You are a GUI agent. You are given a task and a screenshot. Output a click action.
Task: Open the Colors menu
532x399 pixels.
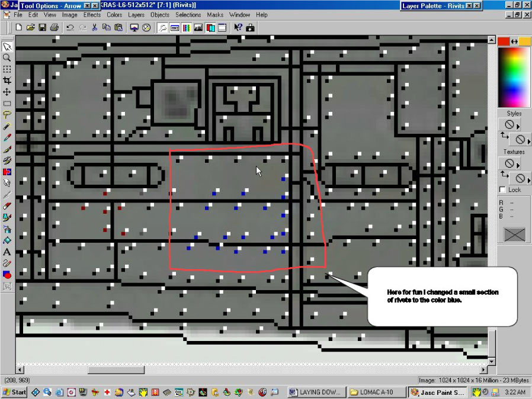point(114,15)
